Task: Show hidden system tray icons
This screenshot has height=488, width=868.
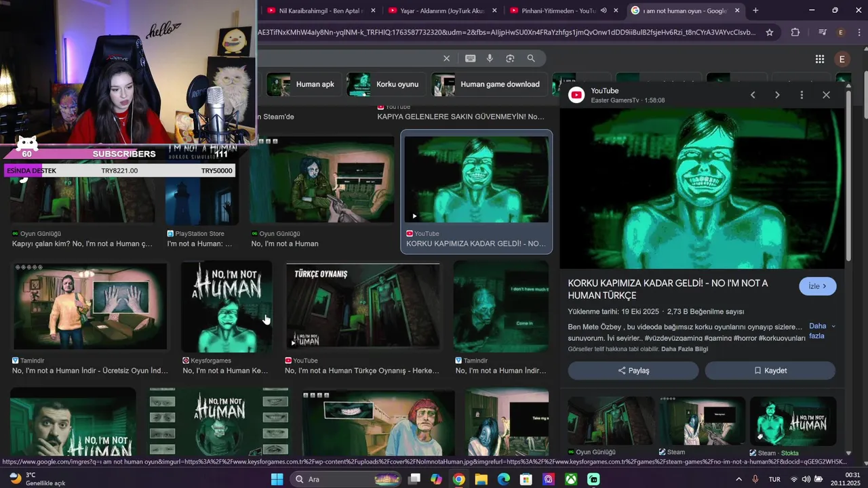Action: [738, 479]
